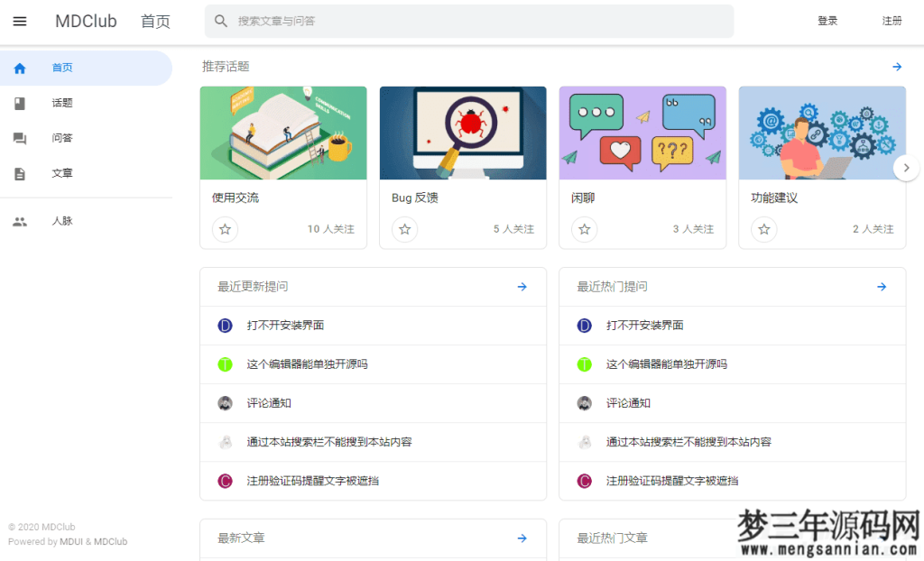Click the blue arrow beside 最新文章
The image size is (924, 561).
(x=522, y=538)
